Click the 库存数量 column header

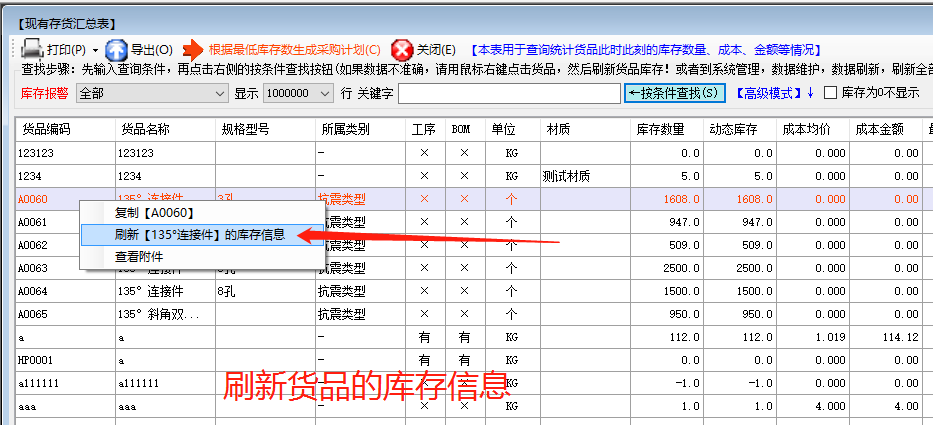point(660,129)
